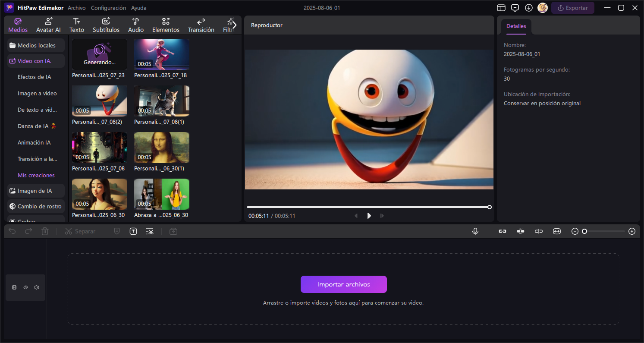This screenshot has height=343, width=644.
Task: Open the Medios tab
Action: pos(18,25)
